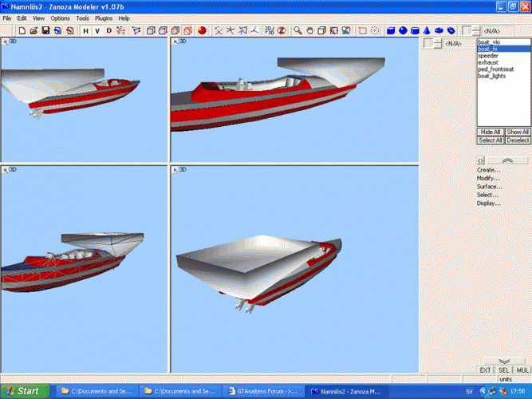Create a torus primitive from toolbar
The width and height of the screenshot is (532, 399).
point(439,31)
